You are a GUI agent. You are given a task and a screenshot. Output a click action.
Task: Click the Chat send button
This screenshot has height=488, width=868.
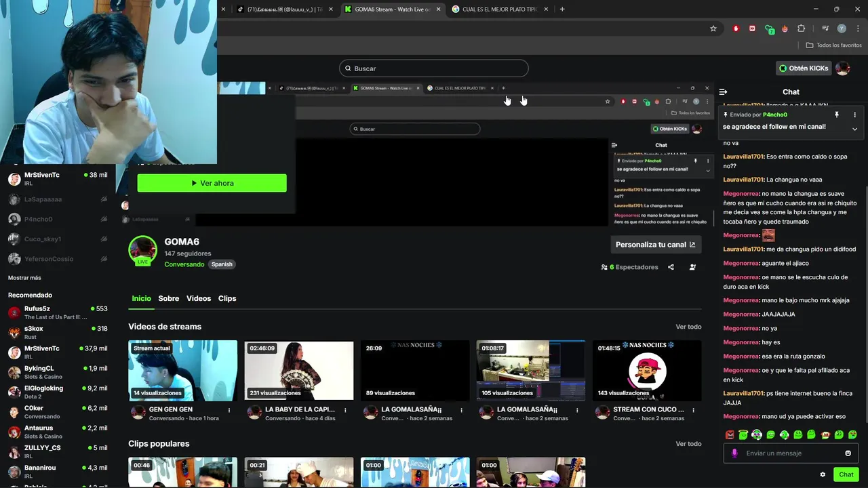(846, 474)
